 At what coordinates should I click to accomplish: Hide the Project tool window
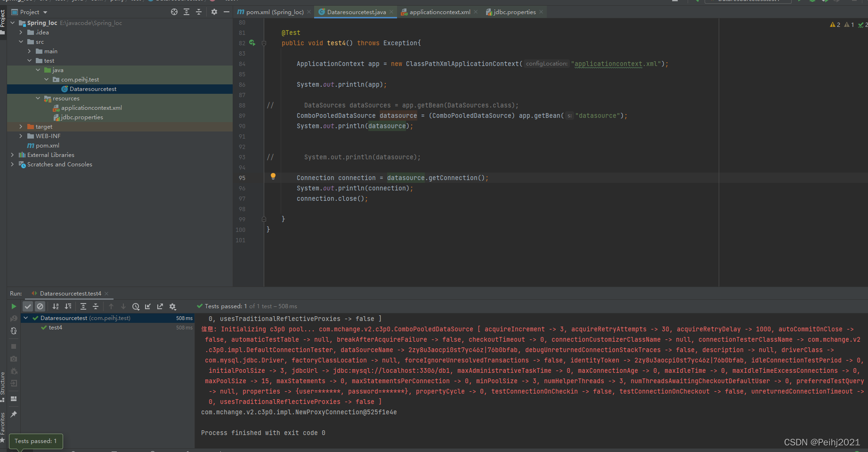(x=227, y=12)
